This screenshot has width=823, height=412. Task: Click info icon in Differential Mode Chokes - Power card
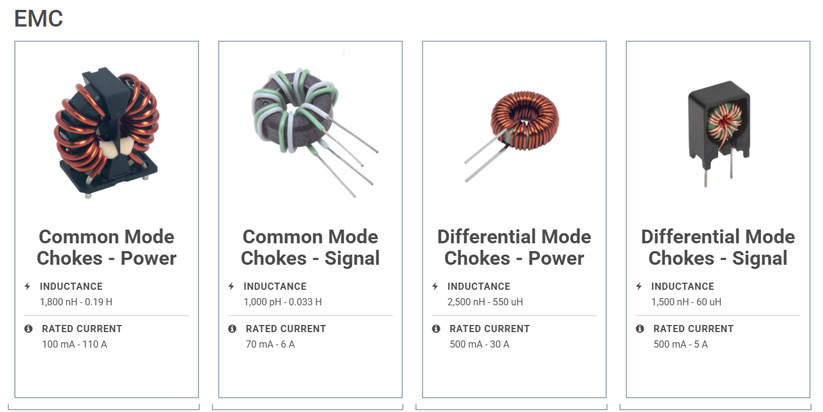coord(436,329)
